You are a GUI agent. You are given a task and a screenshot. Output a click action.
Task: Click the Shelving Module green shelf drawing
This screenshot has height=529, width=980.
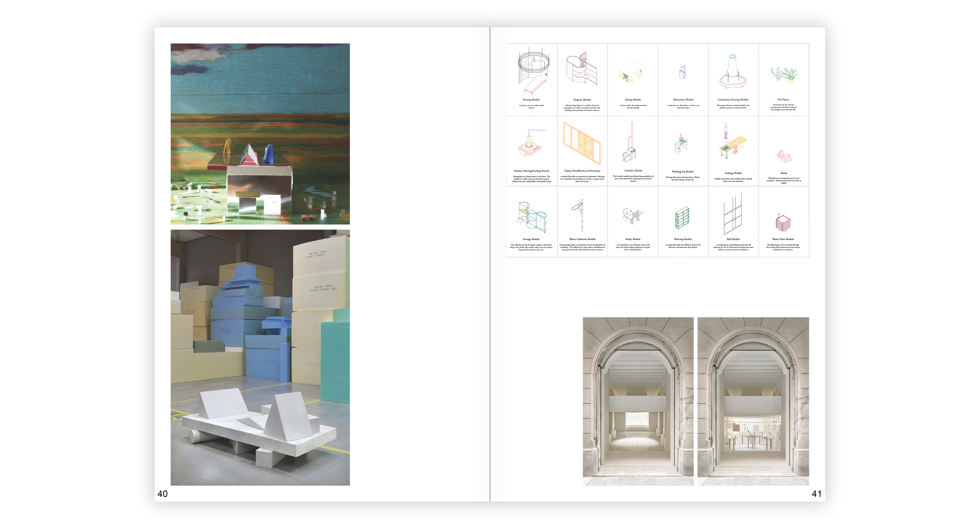tap(682, 218)
